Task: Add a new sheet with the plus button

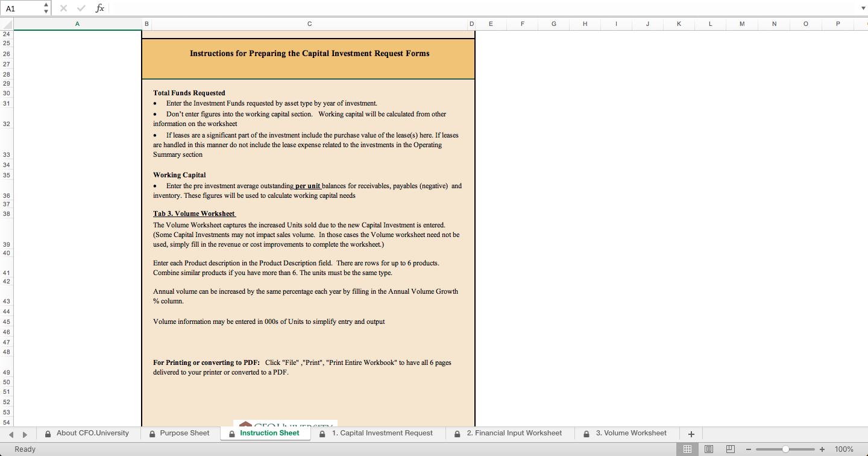Action: [x=691, y=434]
